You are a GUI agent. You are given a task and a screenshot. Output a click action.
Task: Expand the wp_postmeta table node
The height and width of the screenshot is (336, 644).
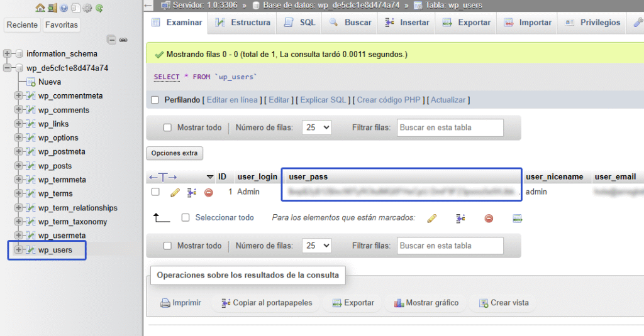[18, 152]
